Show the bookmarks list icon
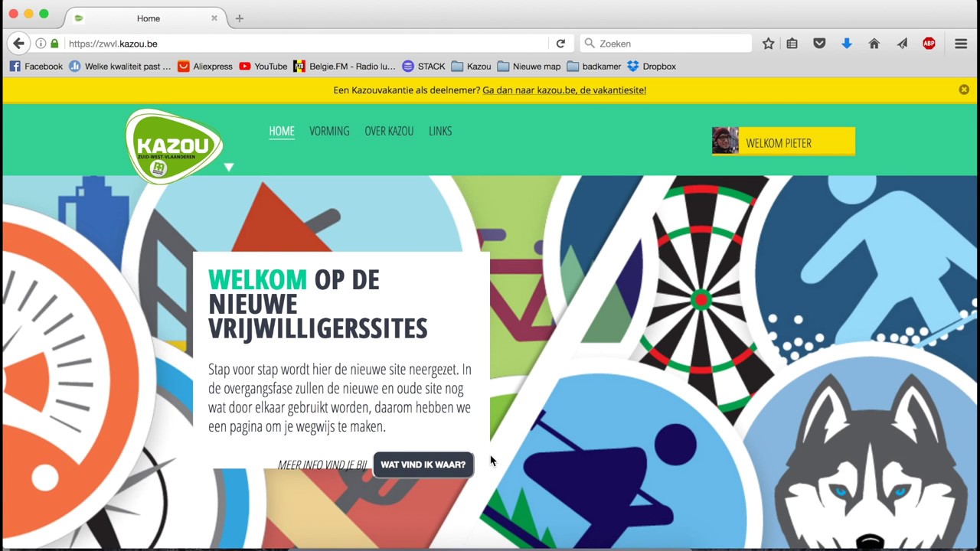The image size is (980, 551). (792, 44)
